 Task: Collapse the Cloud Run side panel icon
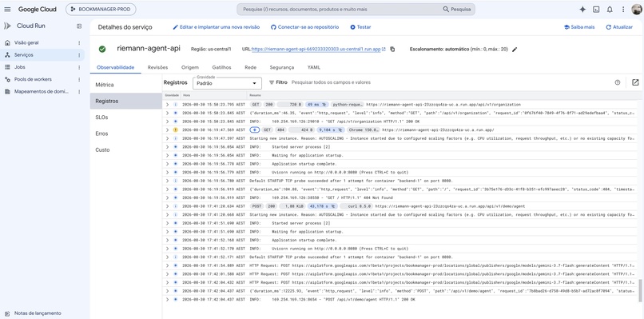[x=79, y=26]
